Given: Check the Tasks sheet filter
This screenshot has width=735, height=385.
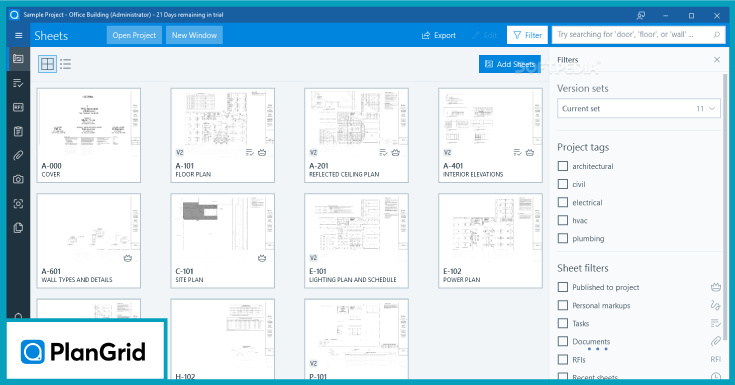Looking at the screenshot, I should [563, 323].
